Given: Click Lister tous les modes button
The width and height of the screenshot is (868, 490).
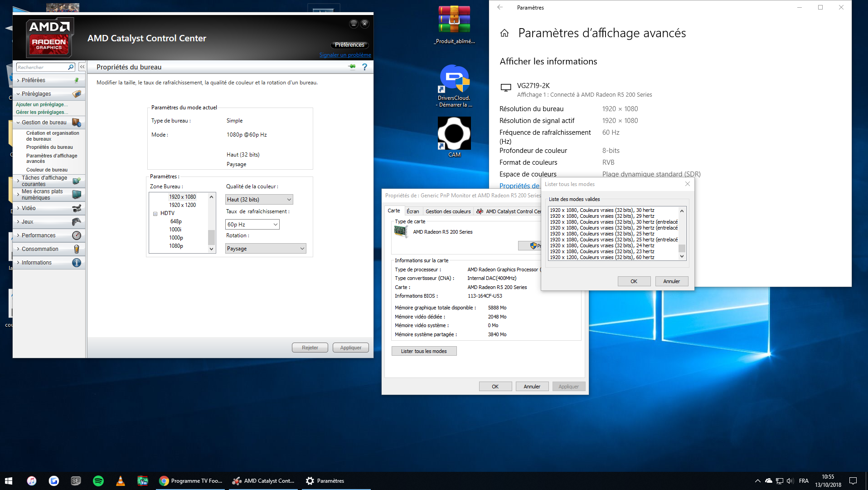Looking at the screenshot, I should click(424, 351).
